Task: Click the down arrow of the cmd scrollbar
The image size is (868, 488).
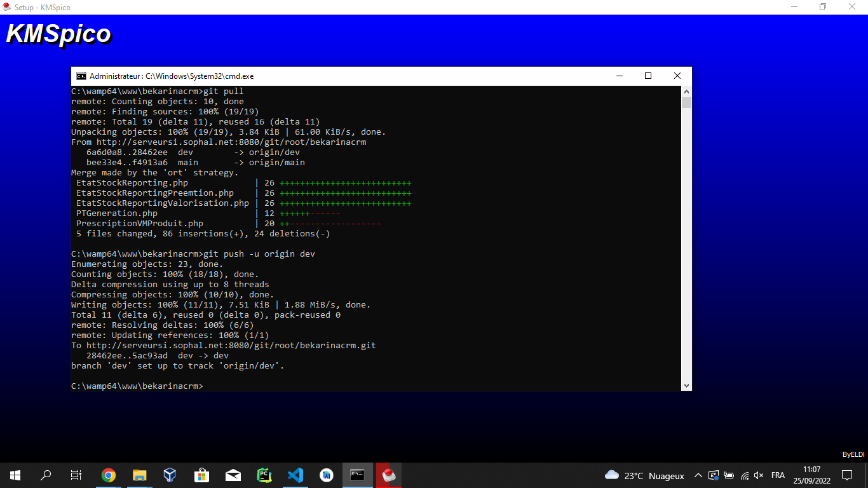Action: click(686, 385)
